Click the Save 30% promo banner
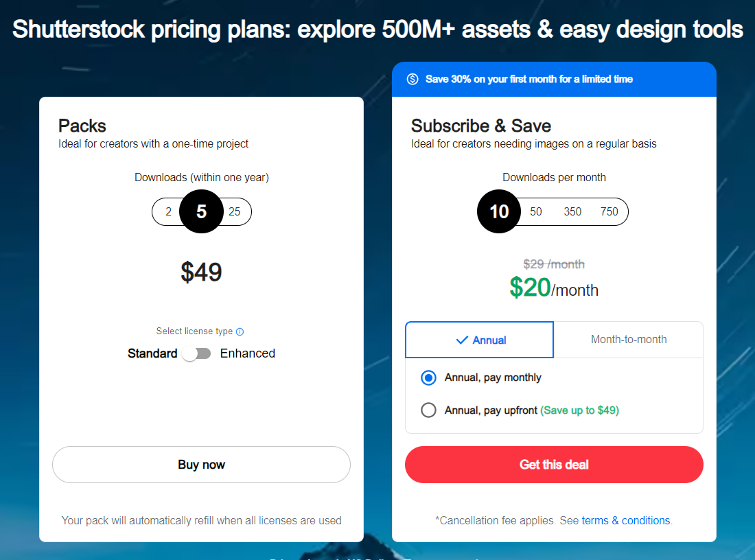This screenshot has height=560, width=755. (x=554, y=79)
